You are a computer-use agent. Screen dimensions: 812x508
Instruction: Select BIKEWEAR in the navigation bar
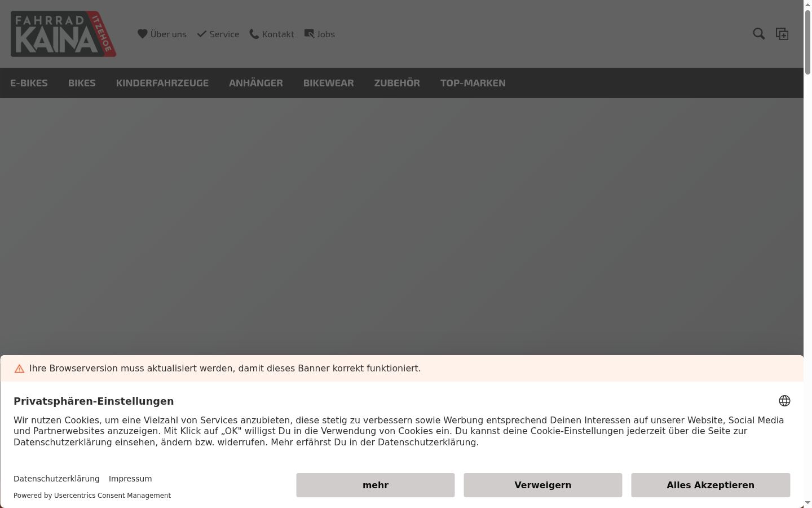tap(329, 83)
